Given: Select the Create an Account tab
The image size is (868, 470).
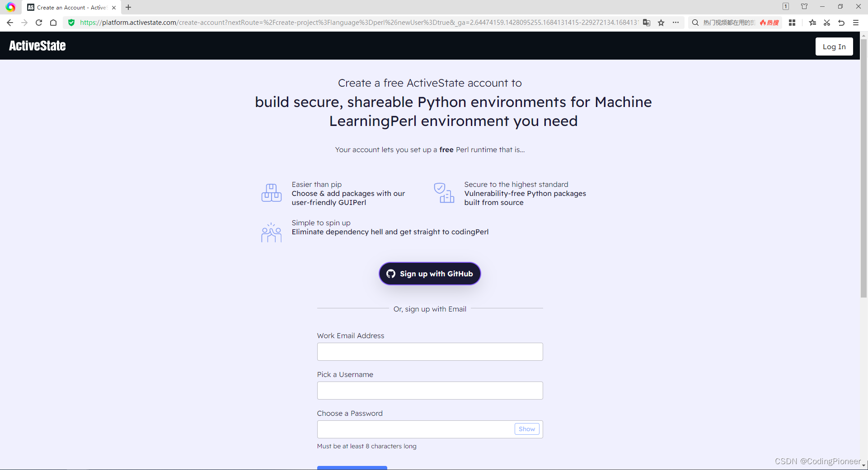Looking at the screenshot, I should (x=71, y=8).
